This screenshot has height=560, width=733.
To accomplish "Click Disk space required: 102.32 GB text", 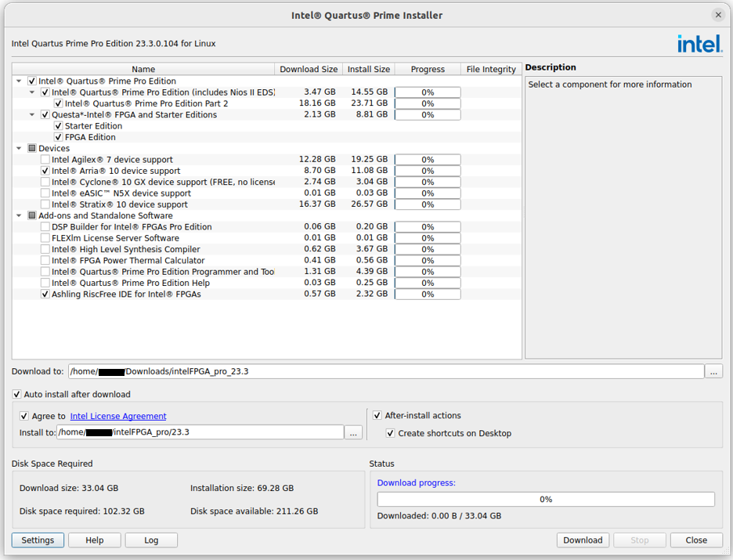I will pos(81,511).
